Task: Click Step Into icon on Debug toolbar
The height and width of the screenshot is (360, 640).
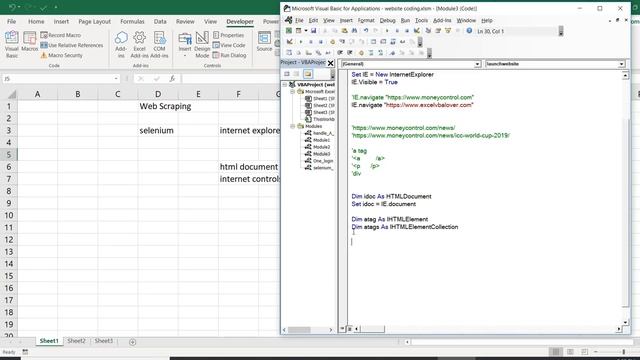Action: click(342, 42)
